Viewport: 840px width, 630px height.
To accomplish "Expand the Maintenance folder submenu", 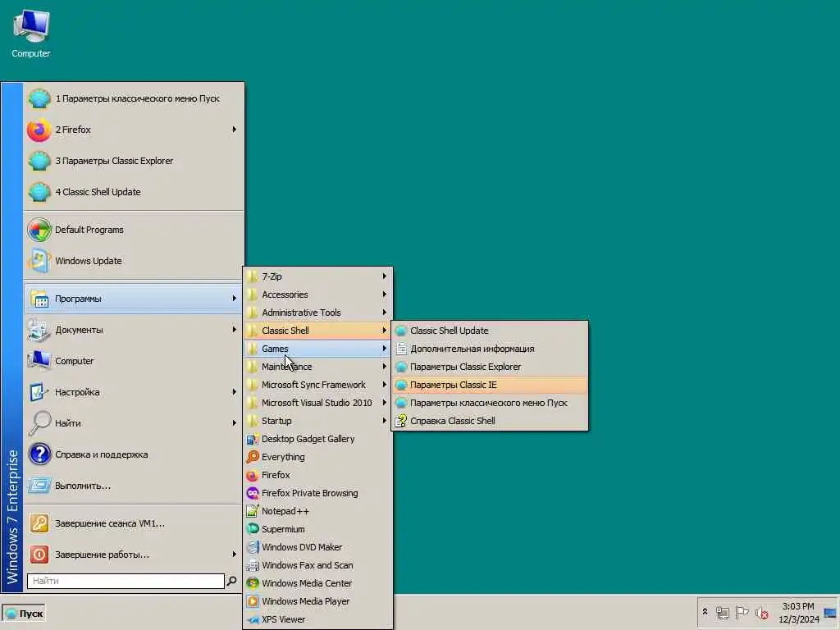I will click(318, 367).
